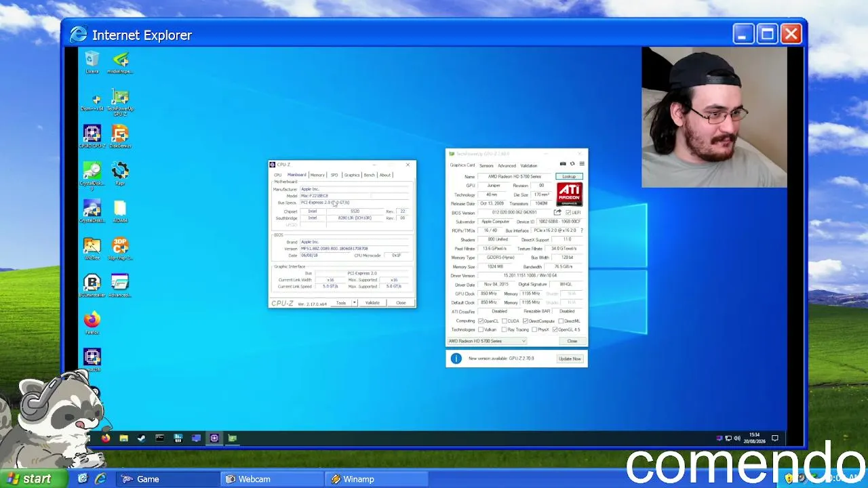The image size is (868, 488).
Task: Open the Rapr gear desktop icon
Action: [120, 174]
